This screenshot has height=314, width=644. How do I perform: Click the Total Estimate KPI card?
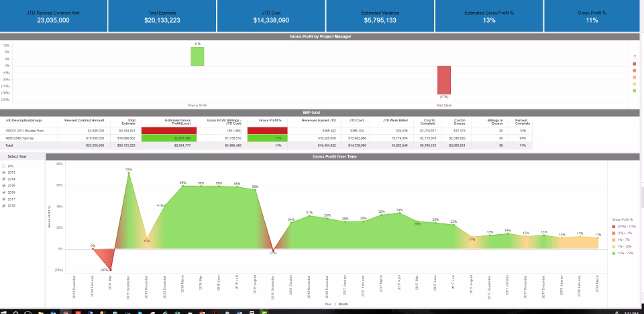pyautogui.click(x=162, y=16)
